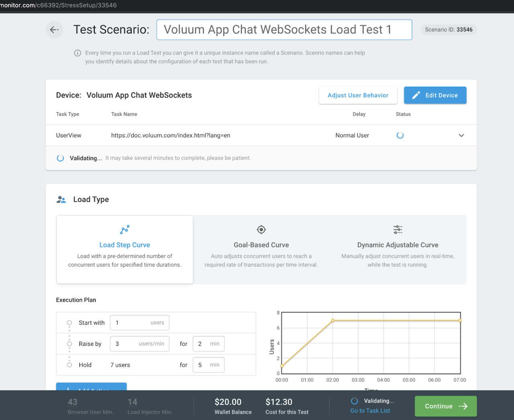Click the back arrow beside Test Scenario
514x420 pixels.
click(x=54, y=30)
